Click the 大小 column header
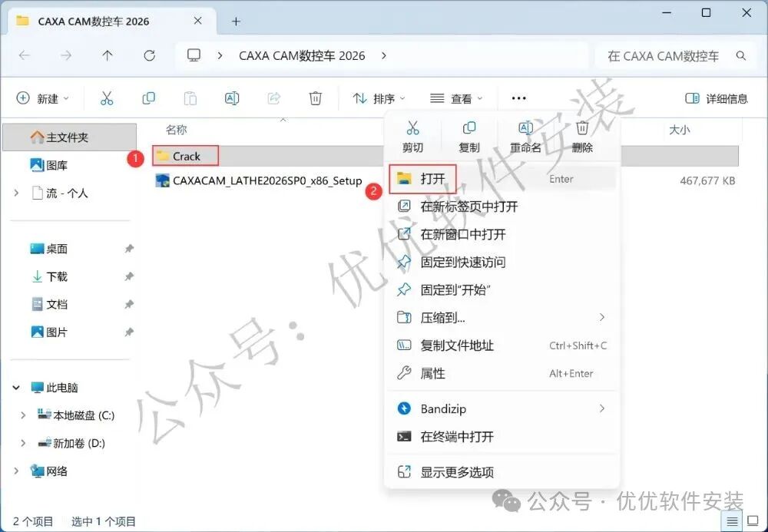 pos(680,130)
